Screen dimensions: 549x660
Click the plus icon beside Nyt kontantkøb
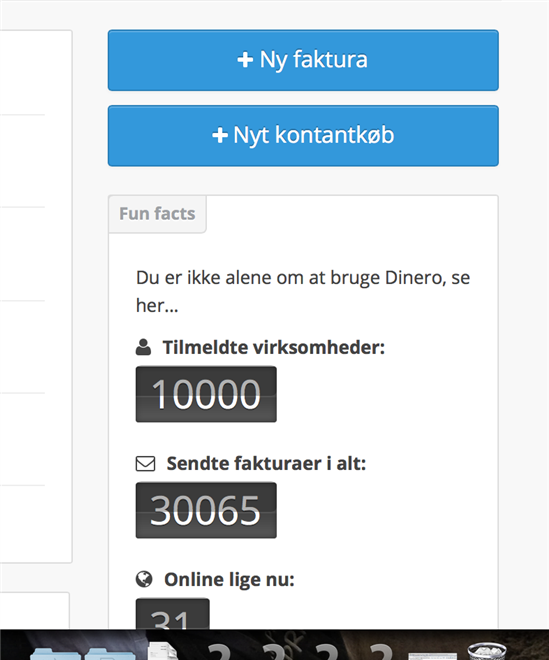click(220, 136)
